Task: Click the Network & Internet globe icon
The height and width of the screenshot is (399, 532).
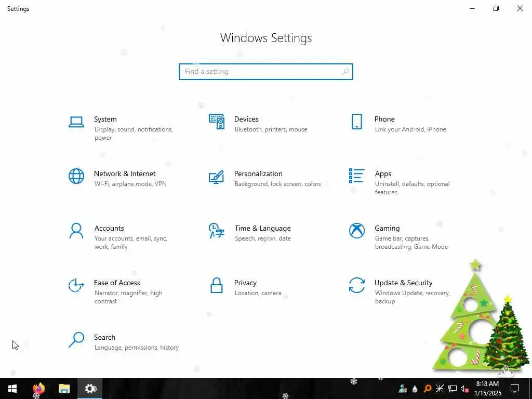Action: tap(76, 176)
